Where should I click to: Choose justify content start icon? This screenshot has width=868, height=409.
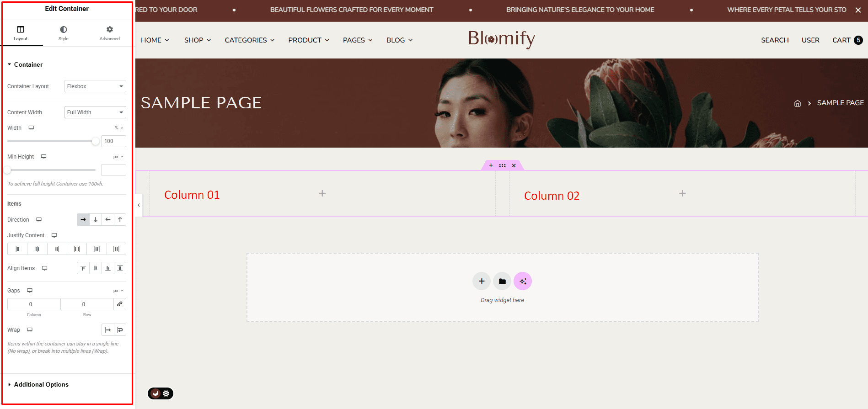point(17,249)
